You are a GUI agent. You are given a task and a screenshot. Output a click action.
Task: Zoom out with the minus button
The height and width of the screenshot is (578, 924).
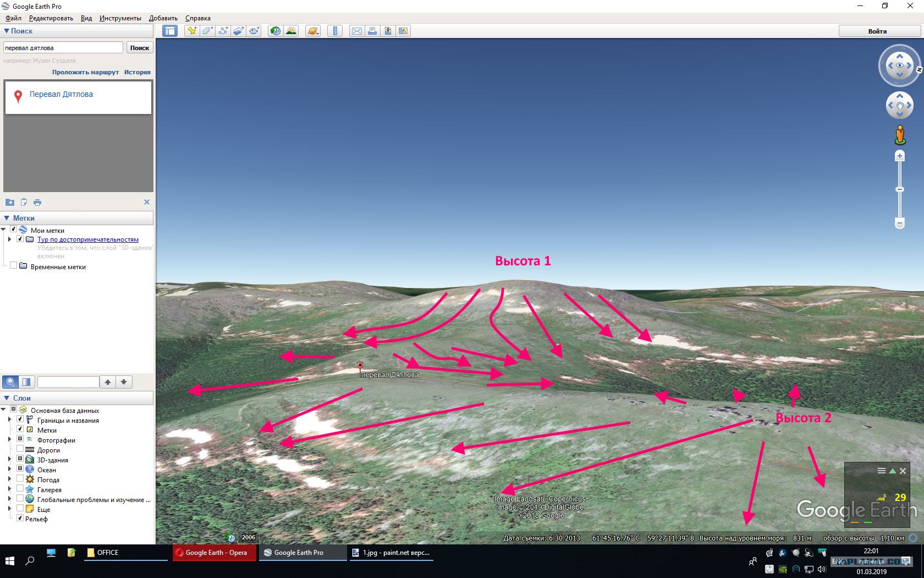pyautogui.click(x=900, y=223)
